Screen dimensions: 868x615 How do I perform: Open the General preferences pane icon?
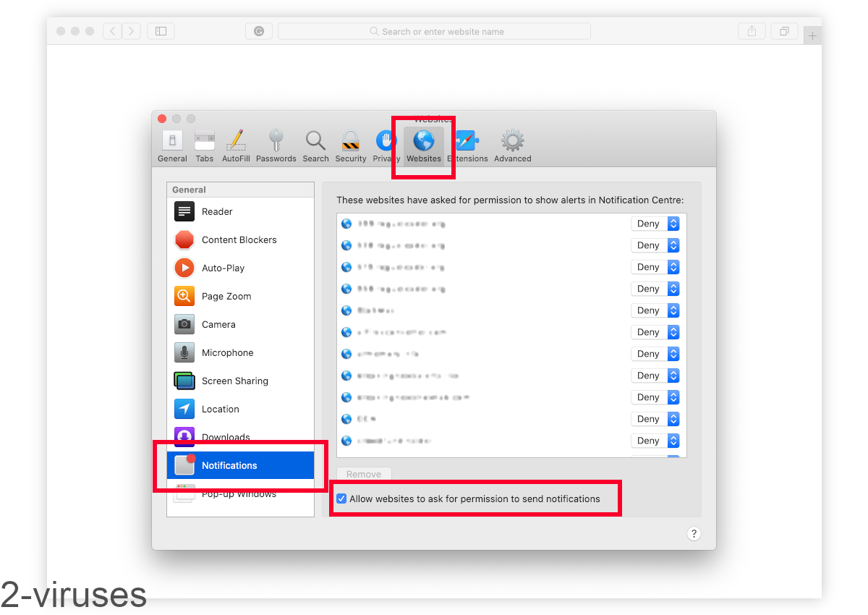[172, 145]
